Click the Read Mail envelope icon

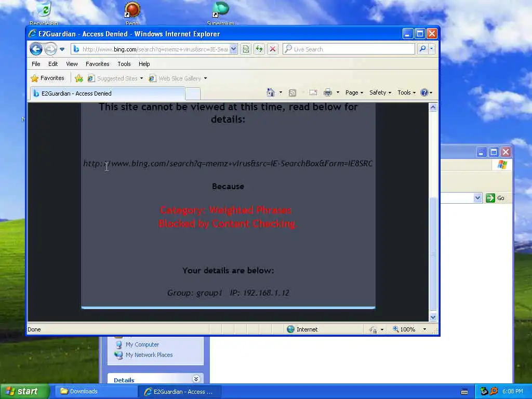click(313, 92)
